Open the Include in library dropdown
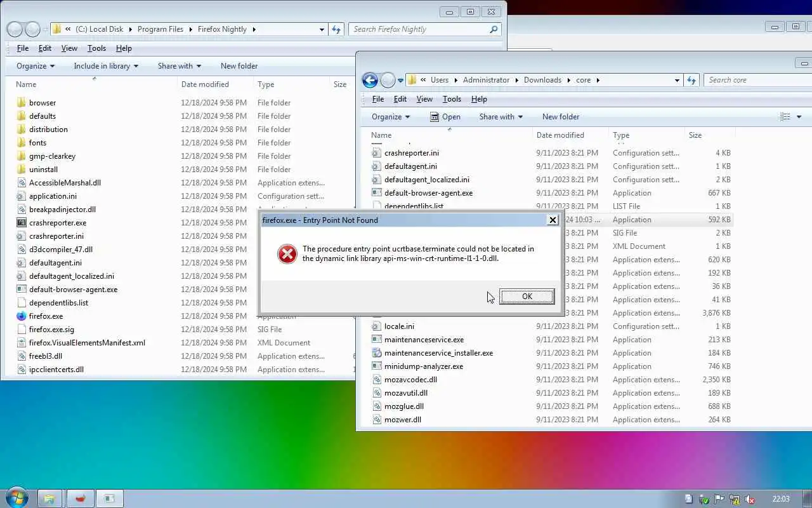The image size is (812, 508). pyautogui.click(x=106, y=66)
